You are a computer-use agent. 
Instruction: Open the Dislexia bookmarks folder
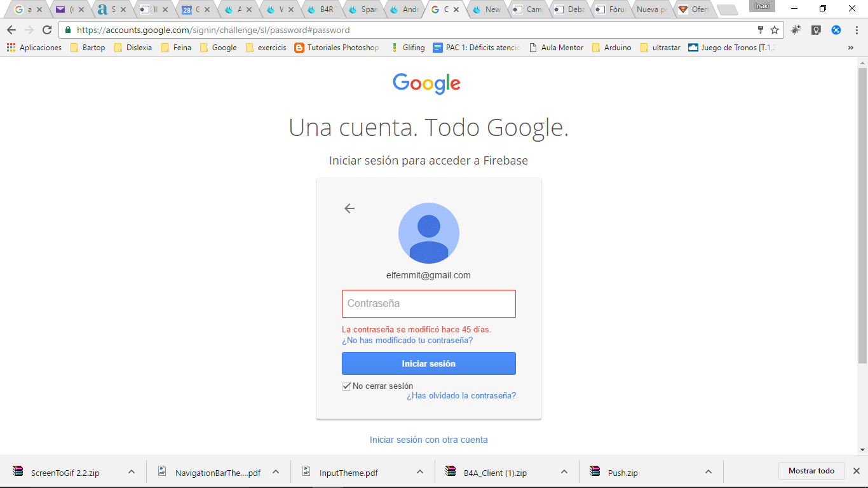[x=133, y=48]
